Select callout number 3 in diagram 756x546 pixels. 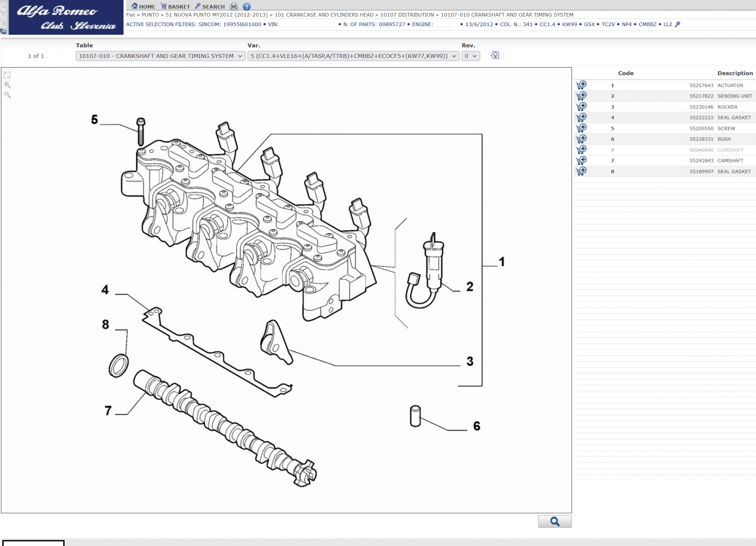point(470,361)
